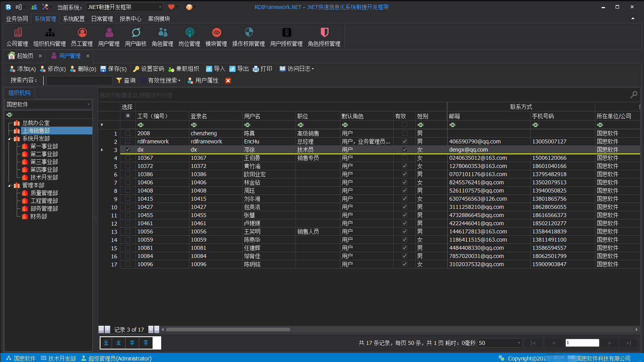Open 公司管理 from the ribbon

coord(17,36)
